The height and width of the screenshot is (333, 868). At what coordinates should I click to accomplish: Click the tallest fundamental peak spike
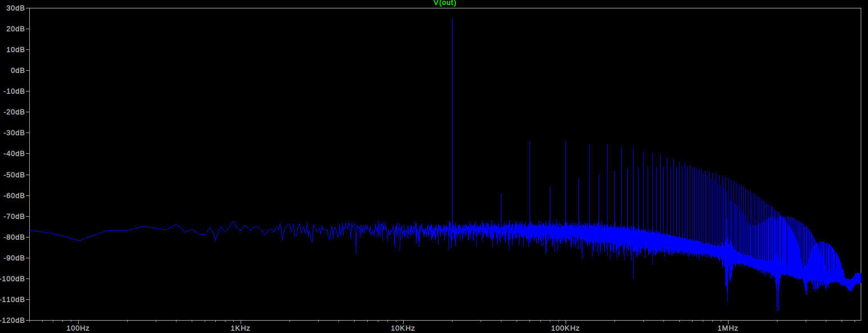pos(452,121)
